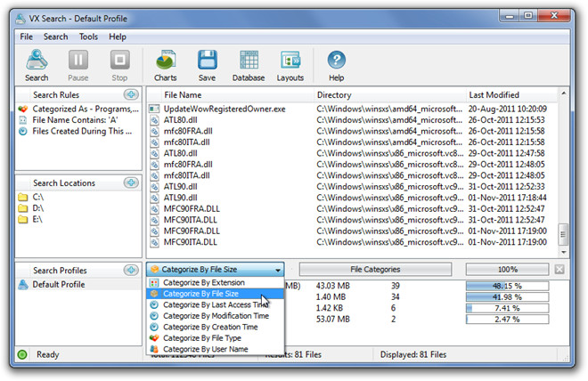Click the Default Profile icon

point(23,284)
